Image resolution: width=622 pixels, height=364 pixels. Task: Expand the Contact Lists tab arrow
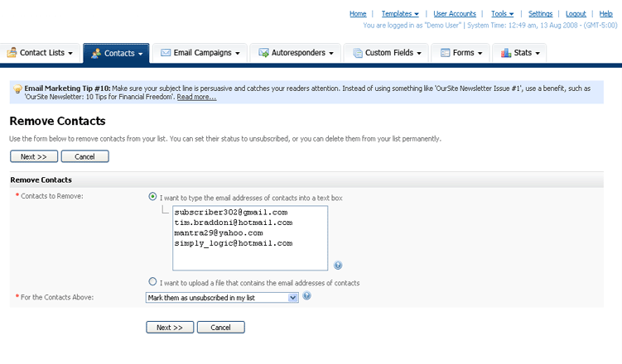70,53
